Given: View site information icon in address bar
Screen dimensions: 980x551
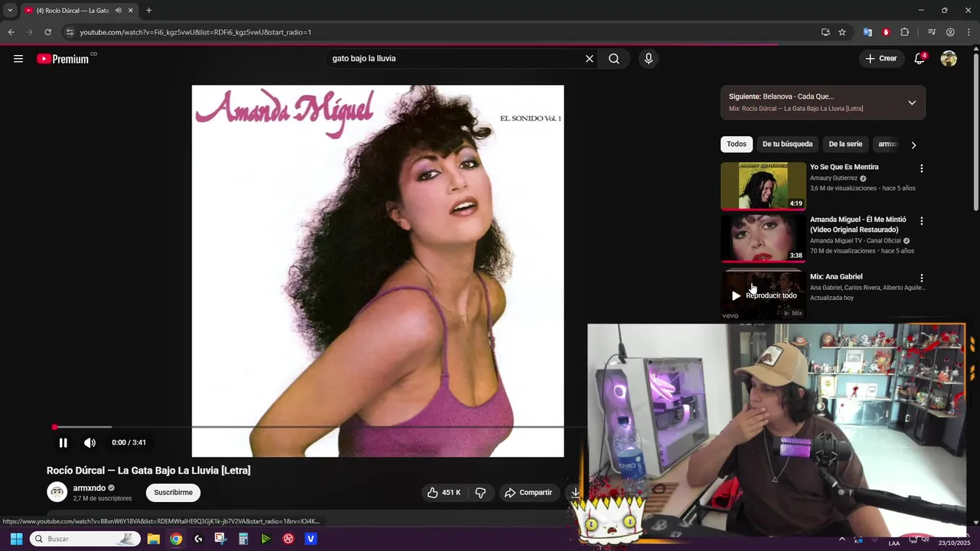Looking at the screenshot, I should pyautogui.click(x=70, y=32).
